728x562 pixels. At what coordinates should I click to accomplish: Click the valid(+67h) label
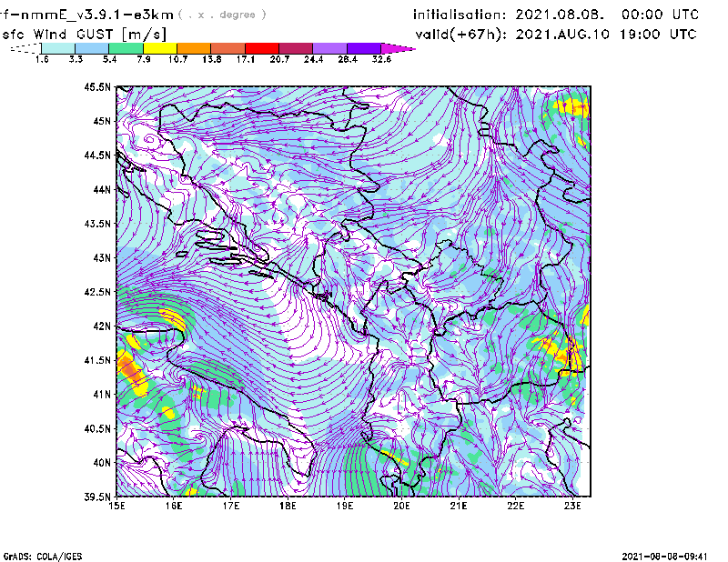coord(461,35)
